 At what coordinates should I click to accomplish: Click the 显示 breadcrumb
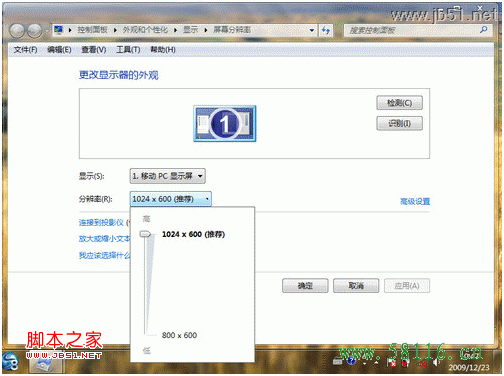coord(191,30)
